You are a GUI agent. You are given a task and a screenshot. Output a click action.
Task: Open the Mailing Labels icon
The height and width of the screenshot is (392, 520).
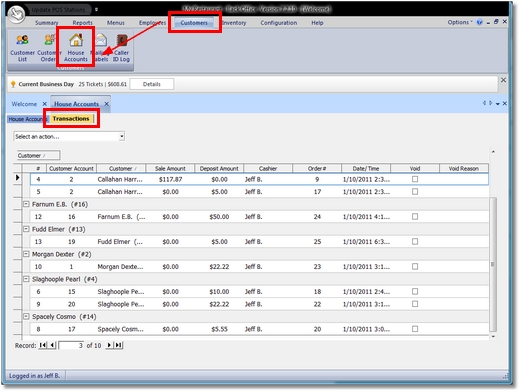(x=101, y=48)
